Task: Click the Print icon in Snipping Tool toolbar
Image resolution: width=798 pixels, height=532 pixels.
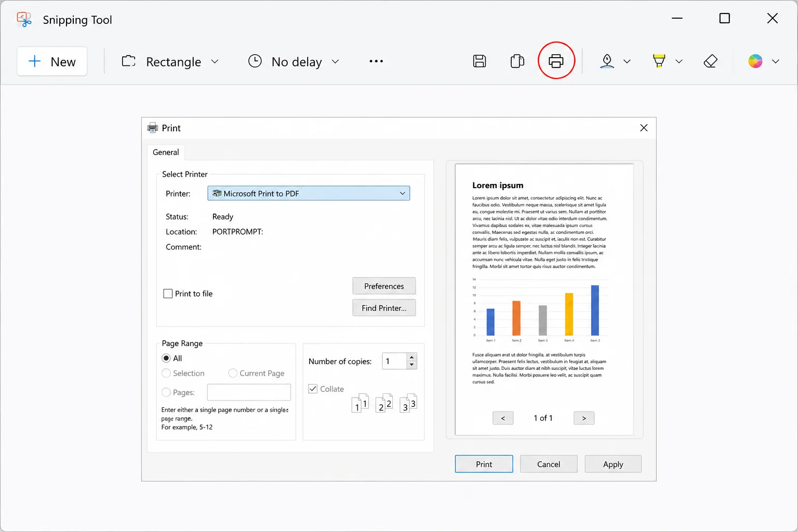Action: [x=556, y=61]
